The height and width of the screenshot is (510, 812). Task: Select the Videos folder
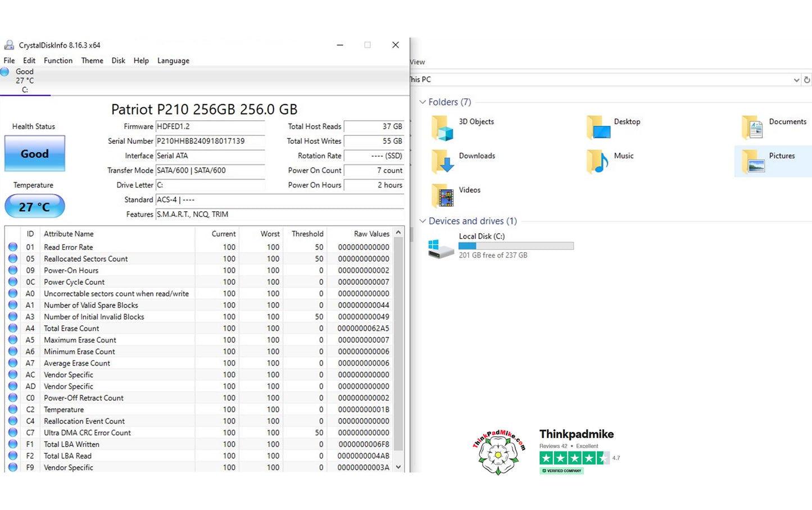(457, 196)
